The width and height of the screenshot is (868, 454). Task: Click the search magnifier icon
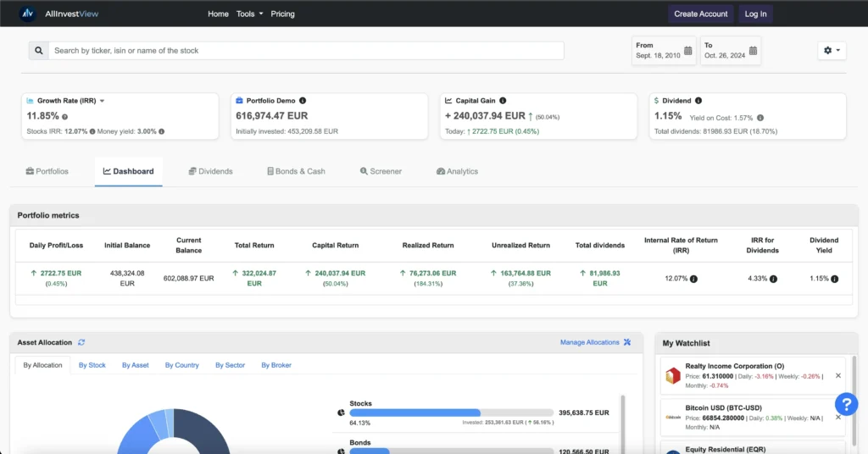[x=39, y=50]
